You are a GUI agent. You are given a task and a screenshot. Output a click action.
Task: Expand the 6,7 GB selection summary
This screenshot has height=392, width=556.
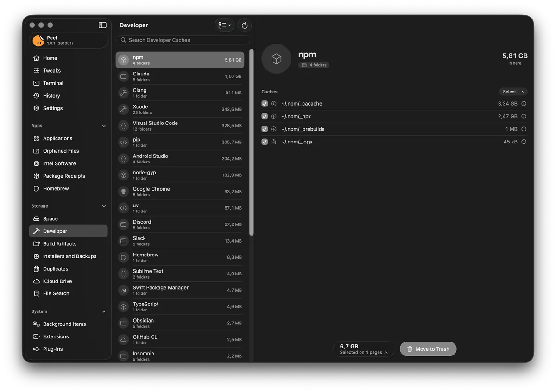pos(364,349)
